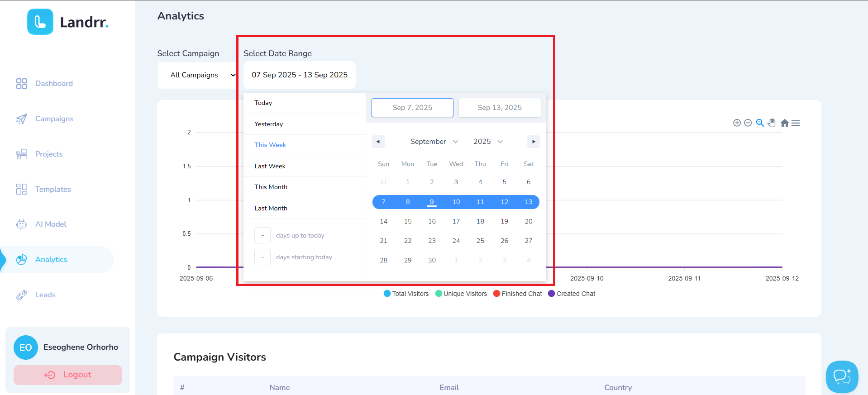
Task: Open Projects from the sidebar
Action: pyautogui.click(x=49, y=154)
